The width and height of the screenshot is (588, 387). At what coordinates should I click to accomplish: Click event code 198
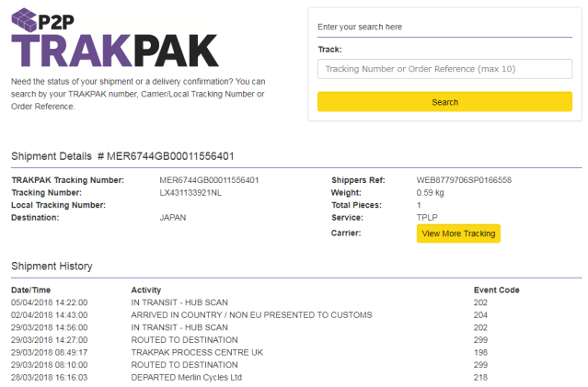(x=480, y=353)
